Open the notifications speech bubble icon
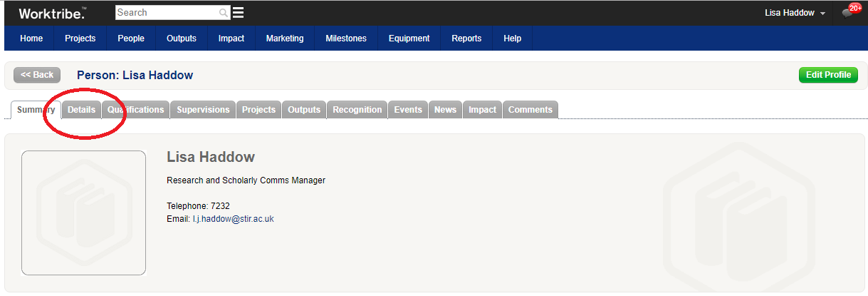Viewport: 868px width, 296px height. [847, 13]
